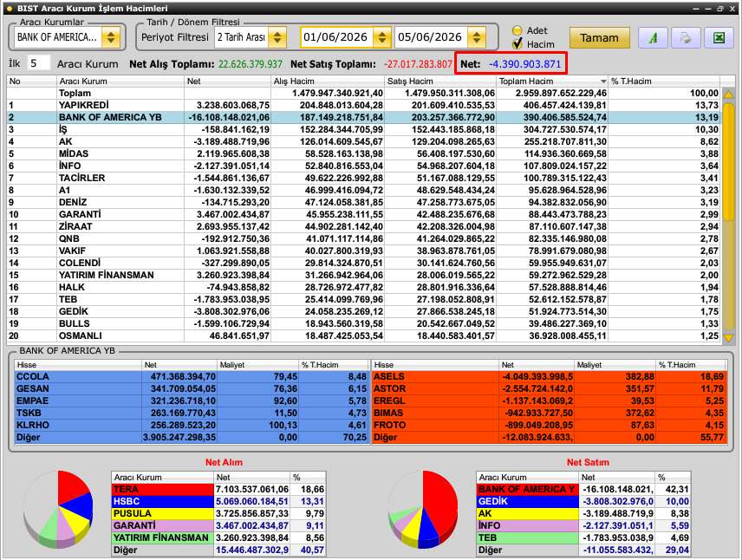
Task: Select the YAPIKREDİ row
Action: [x=363, y=105]
